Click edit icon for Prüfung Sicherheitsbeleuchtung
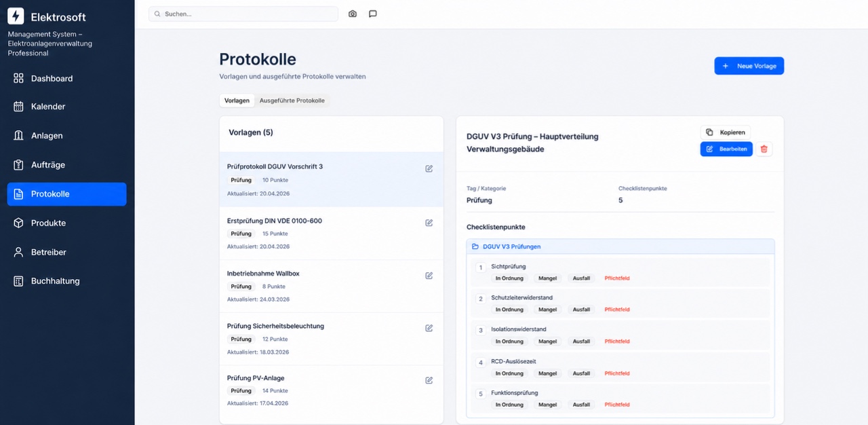Screen dimensions: 868x425 pos(429,328)
